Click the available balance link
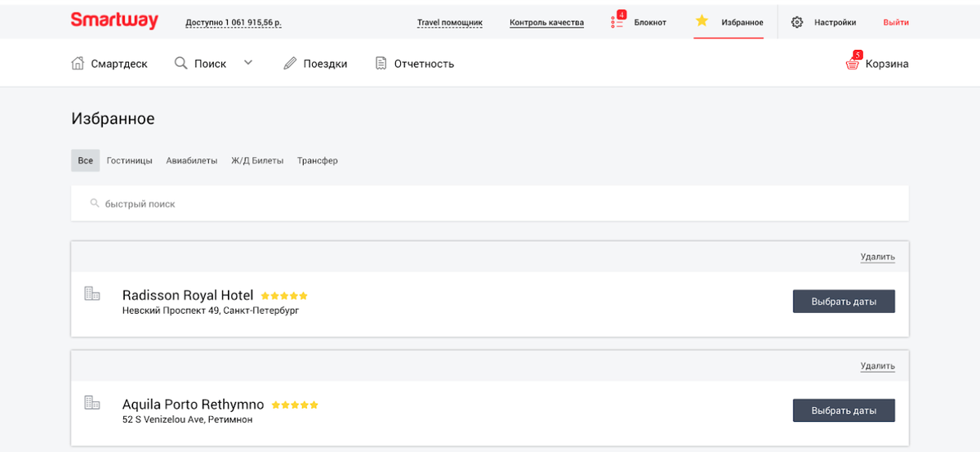Image resolution: width=980 pixels, height=452 pixels. tap(234, 23)
